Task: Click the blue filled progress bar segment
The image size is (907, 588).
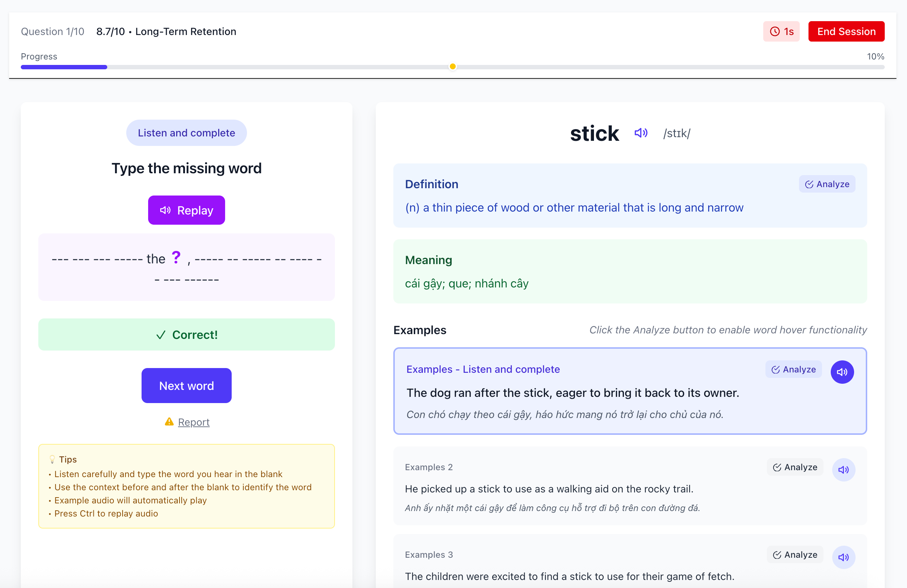Action: click(x=63, y=67)
